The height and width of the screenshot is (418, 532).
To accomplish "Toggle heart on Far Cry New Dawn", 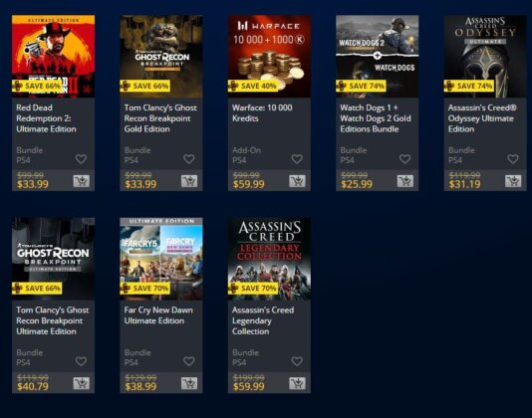I will [x=189, y=361].
